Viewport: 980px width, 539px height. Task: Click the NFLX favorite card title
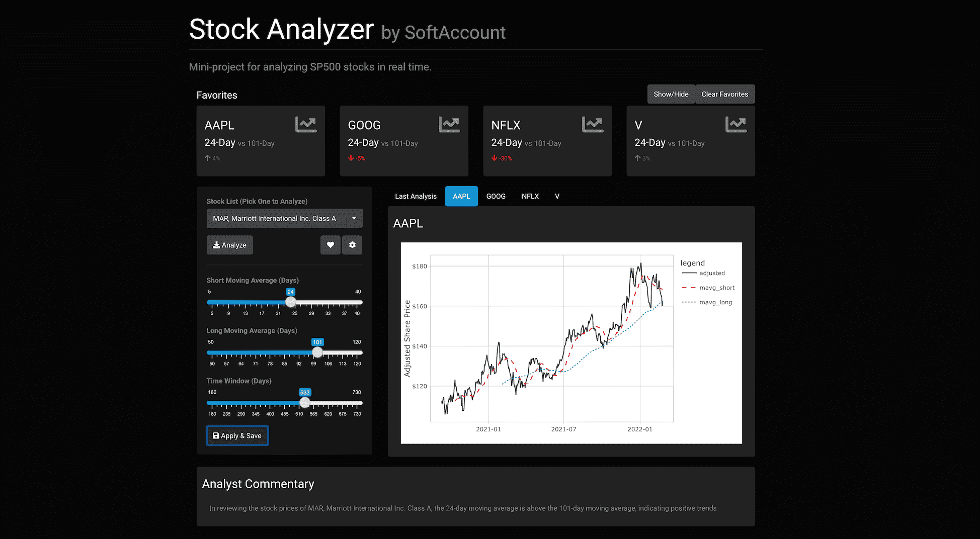pos(506,125)
